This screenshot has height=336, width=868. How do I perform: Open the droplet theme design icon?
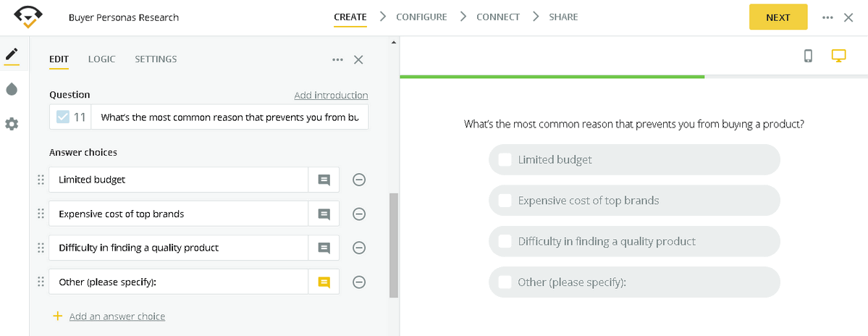[x=12, y=89]
